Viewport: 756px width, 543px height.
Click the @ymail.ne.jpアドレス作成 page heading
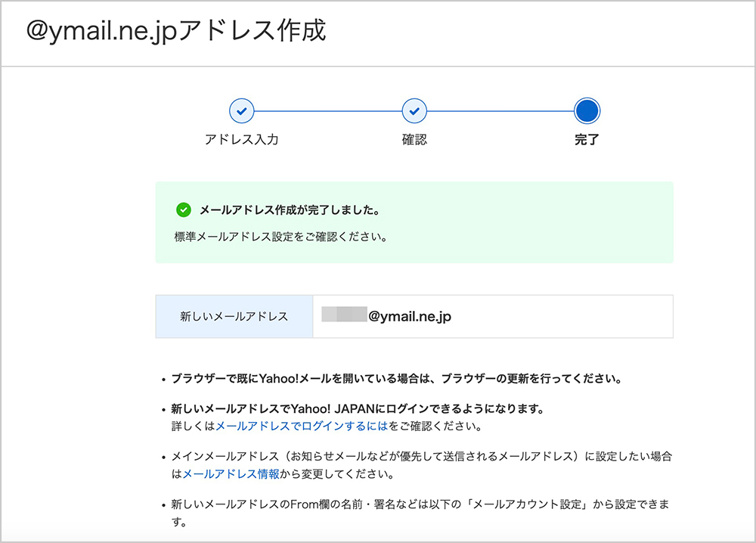pyautogui.click(x=176, y=31)
